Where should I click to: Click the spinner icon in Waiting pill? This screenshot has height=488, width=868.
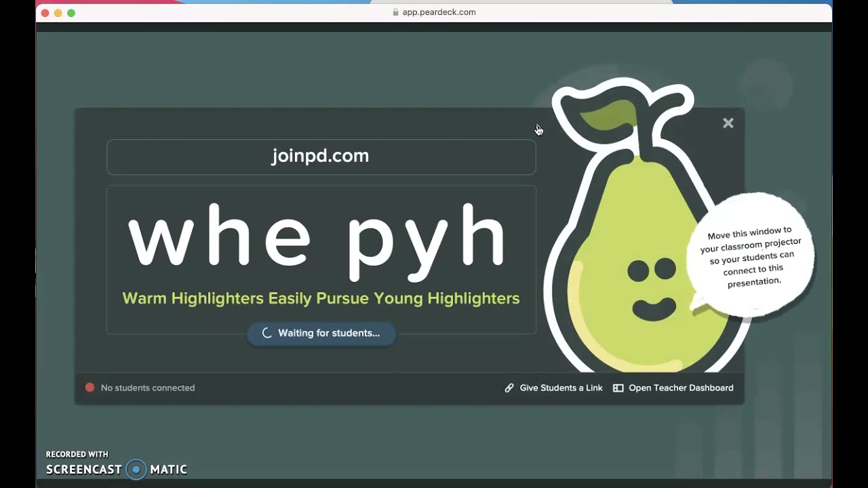(x=267, y=333)
